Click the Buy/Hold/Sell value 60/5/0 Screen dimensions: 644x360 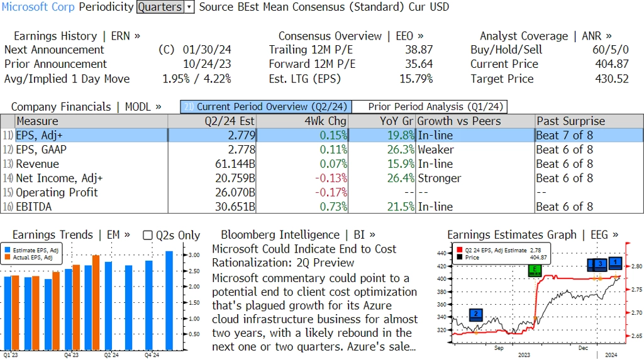pos(610,50)
